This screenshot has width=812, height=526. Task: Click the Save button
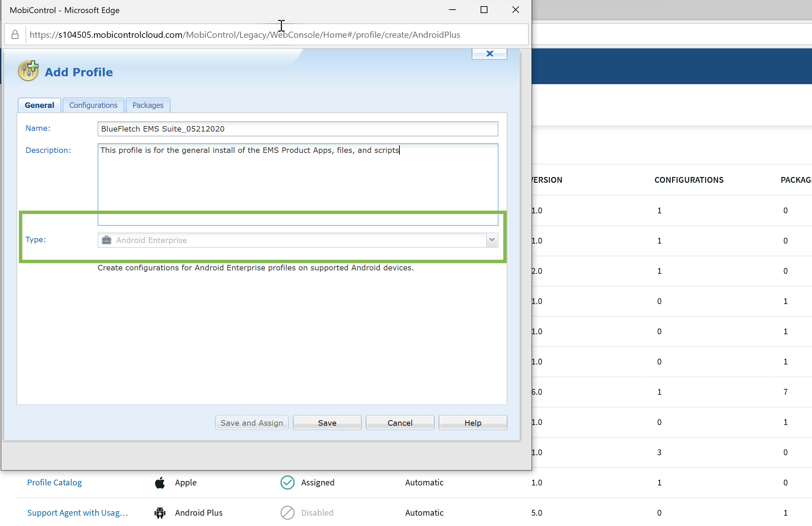(327, 423)
